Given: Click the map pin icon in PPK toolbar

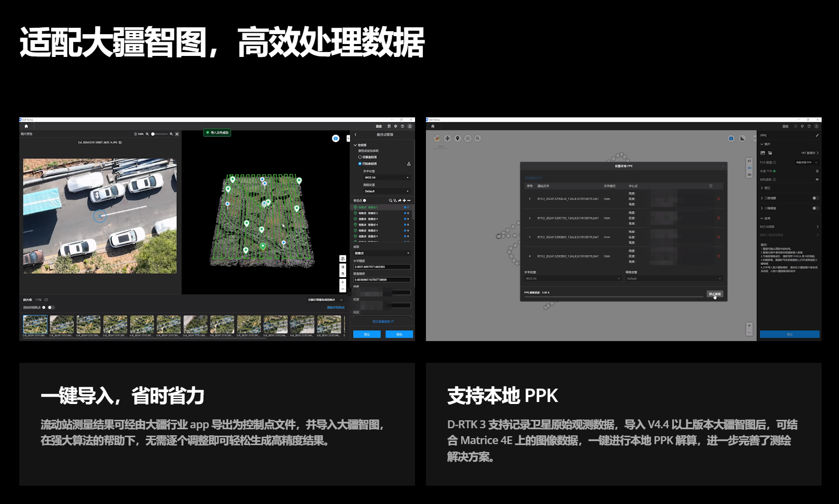Looking at the screenshot, I should click(x=458, y=139).
